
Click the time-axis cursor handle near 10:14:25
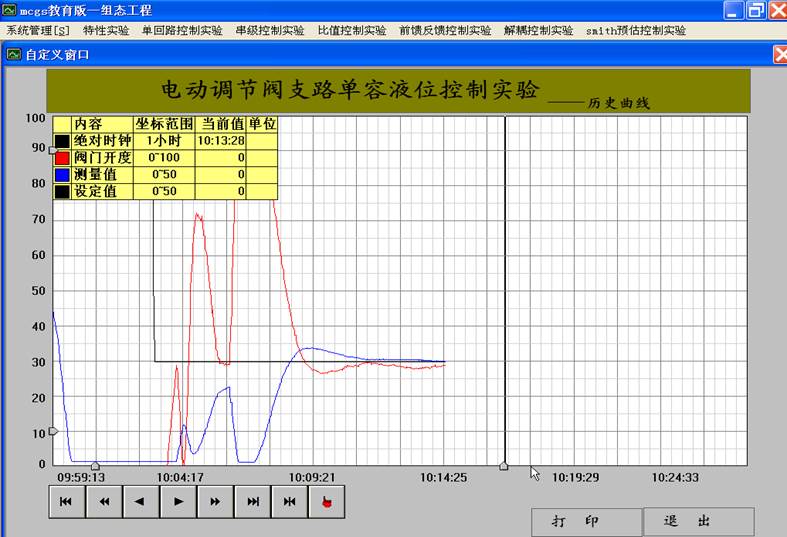pos(503,466)
